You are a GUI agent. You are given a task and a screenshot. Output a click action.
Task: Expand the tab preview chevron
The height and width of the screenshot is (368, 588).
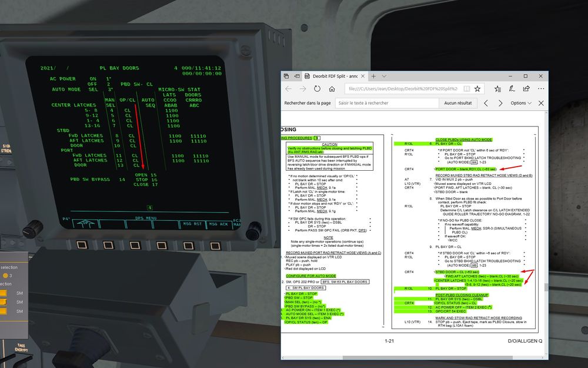(384, 76)
